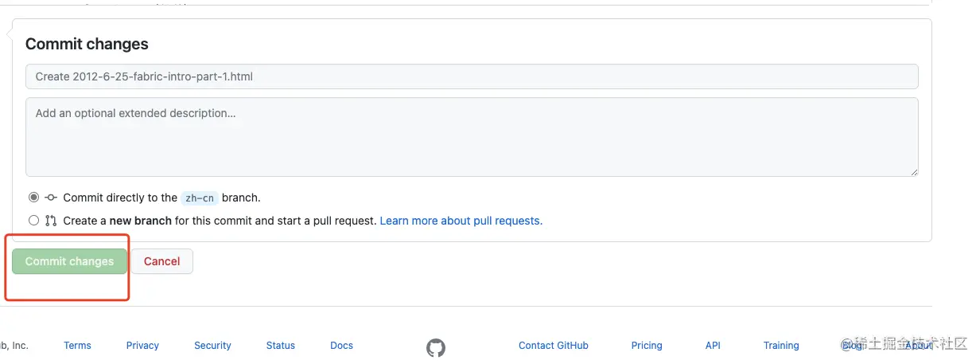
Task: Select the commit directly to zh-cn radio button
Action: pyautogui.click(x=33, y=198)
